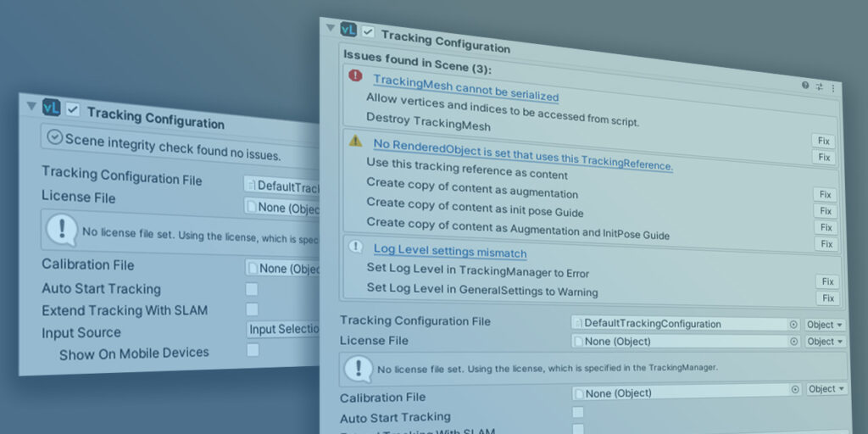
Task: Click the object picker circle for Calibration File
Action: click(x=795, y=389)
